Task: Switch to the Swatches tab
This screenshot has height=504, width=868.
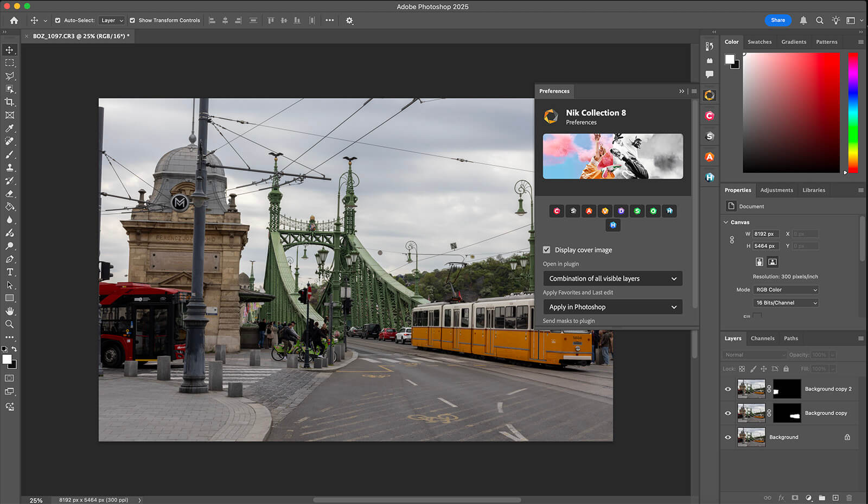Action: coord(759,42)
